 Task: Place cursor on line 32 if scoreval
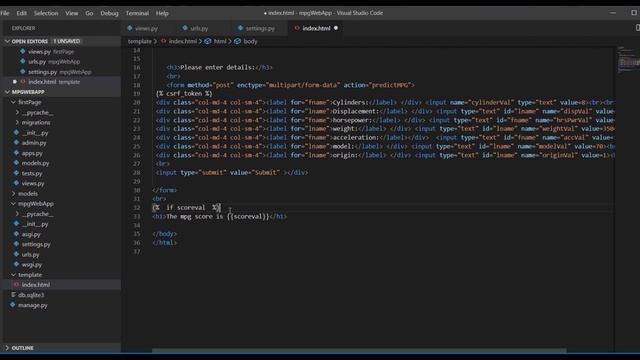tap(186, 208)
